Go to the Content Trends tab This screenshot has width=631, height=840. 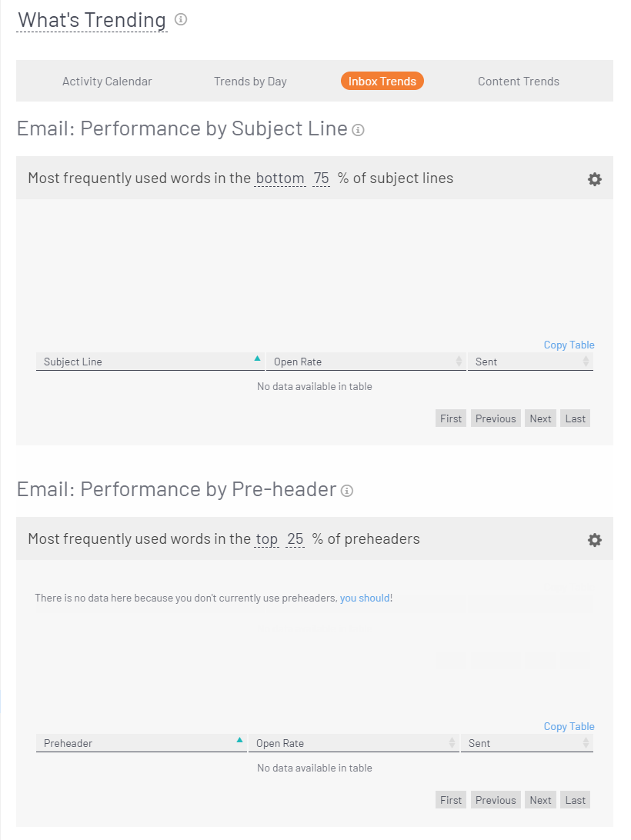[x=519, y=82]
